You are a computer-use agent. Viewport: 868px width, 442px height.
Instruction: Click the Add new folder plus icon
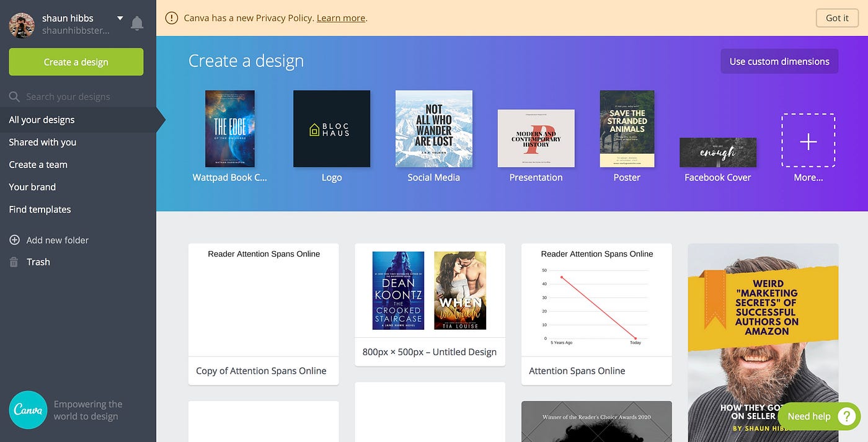tap(14, 240)
